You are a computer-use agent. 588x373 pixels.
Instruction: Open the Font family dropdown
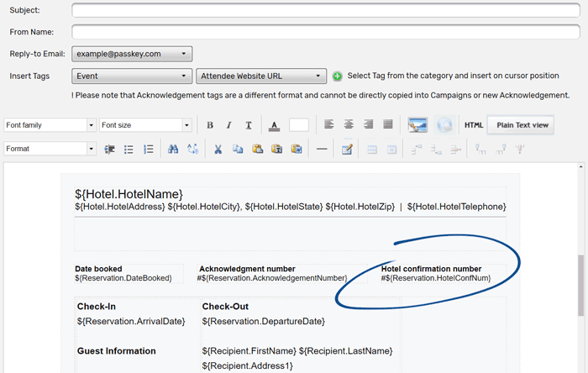[50, 125]
